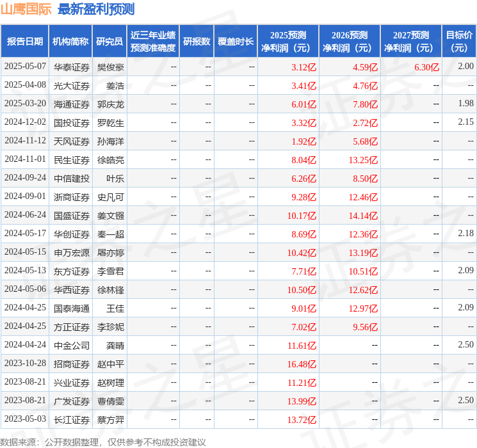This screenshot has height=448, width=477.
Task: Select the 12.62亿 forecast value
Action: click(x=363, y=290)
